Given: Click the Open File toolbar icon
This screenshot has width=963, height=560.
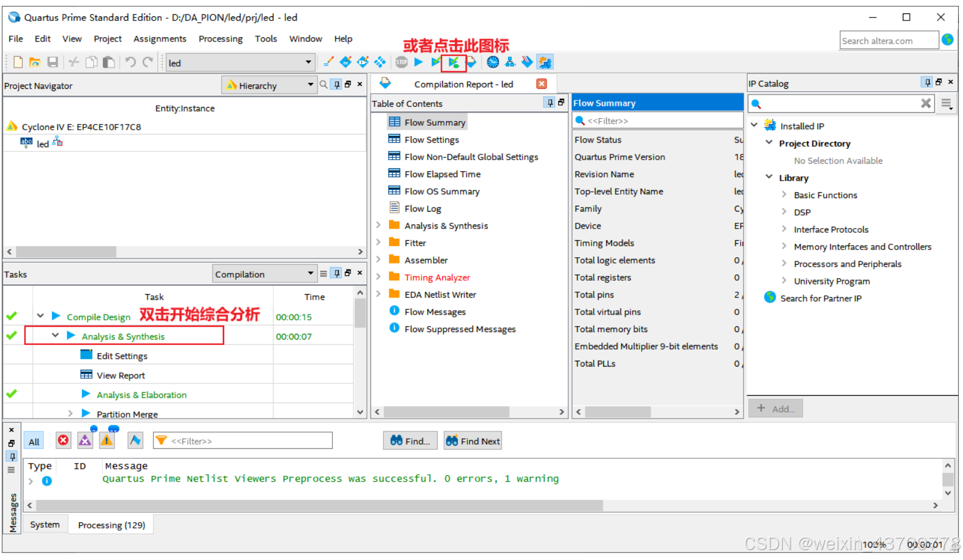Looking at the screenshot, I should [35, 62].
